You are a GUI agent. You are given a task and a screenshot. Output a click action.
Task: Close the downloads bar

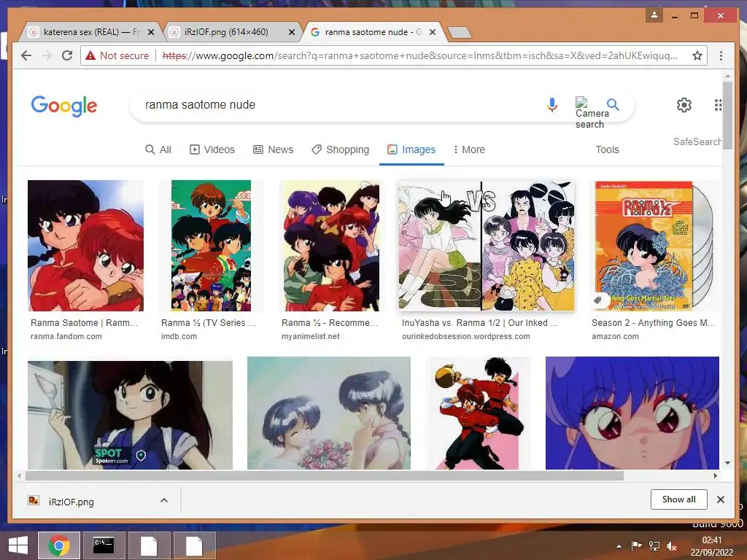[x=720, y=499]
